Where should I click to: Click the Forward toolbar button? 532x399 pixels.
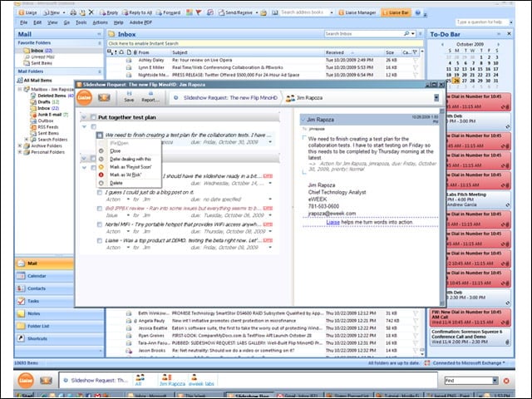(x=168, y=12)
